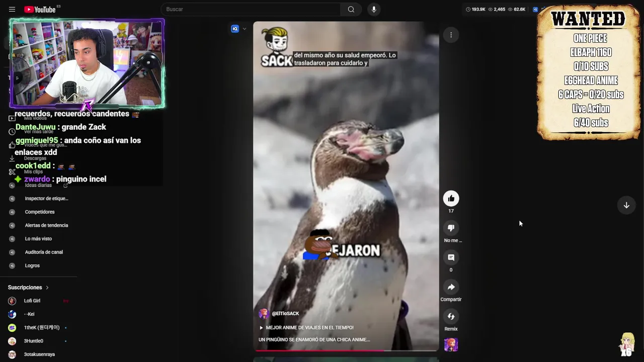Click the Lofi Girl channel avatar
Viewport: 644px width, 362px height.
[x=12, y=301]
